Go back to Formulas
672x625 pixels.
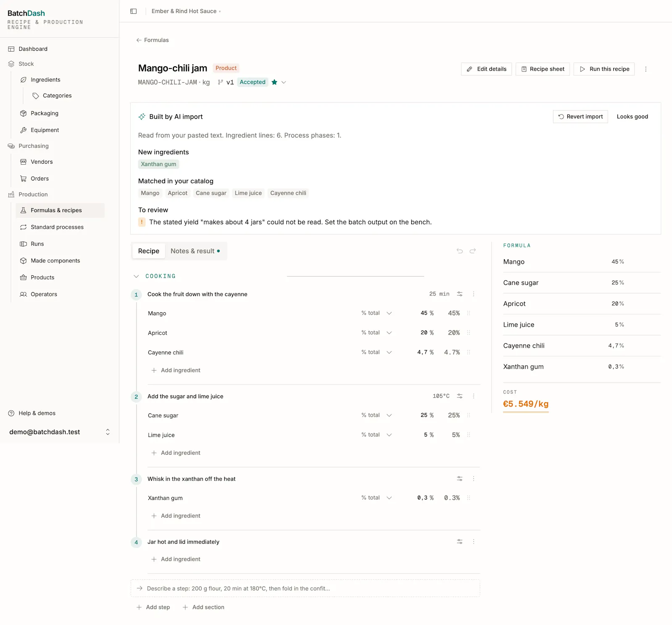[152, 40]
